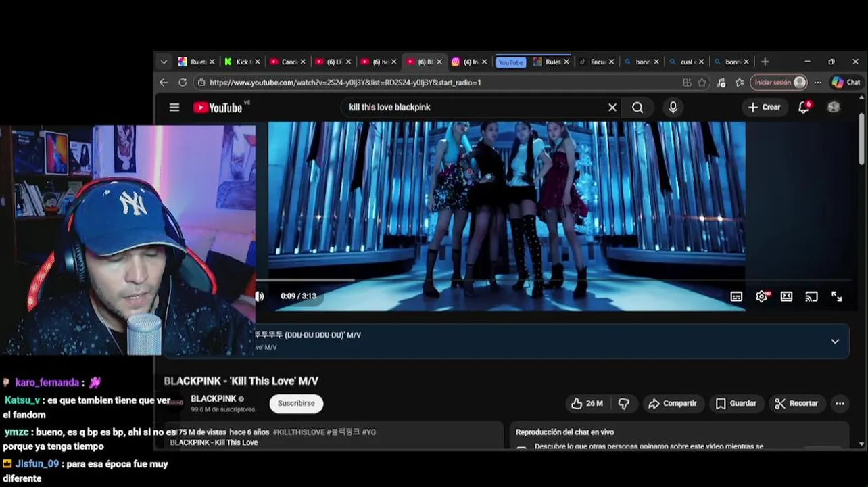
Task: Click the '99.6 M de suscriptores' text
Action: point(222,410)
